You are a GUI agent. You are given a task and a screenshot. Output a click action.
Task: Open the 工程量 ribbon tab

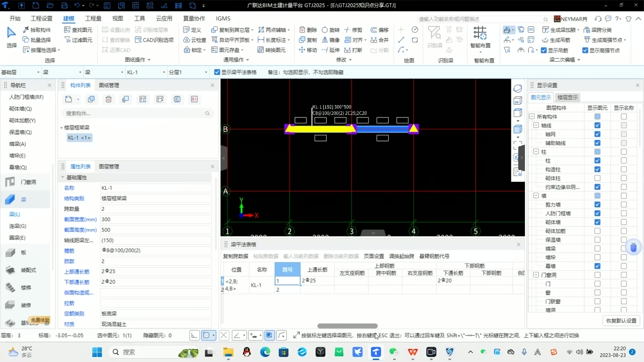(93, 18)
